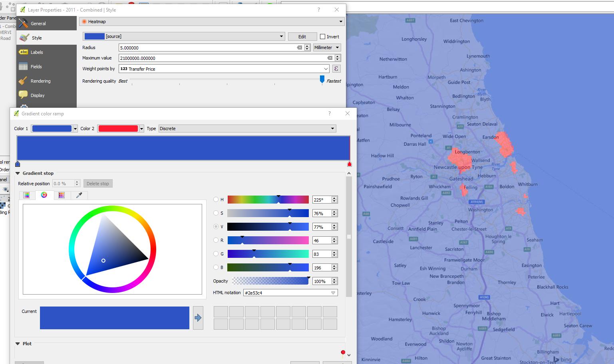Viewport: 614px width, 364px height.
Task: Switch to the color swatches grid tab
Action: pyautogui.click(x=62, y=195)
